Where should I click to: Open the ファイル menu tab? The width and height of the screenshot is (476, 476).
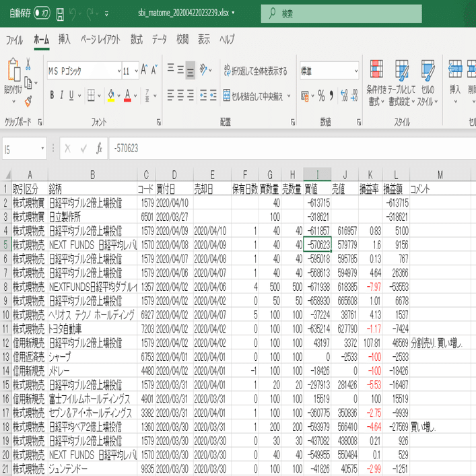click(x=14, y=40)
